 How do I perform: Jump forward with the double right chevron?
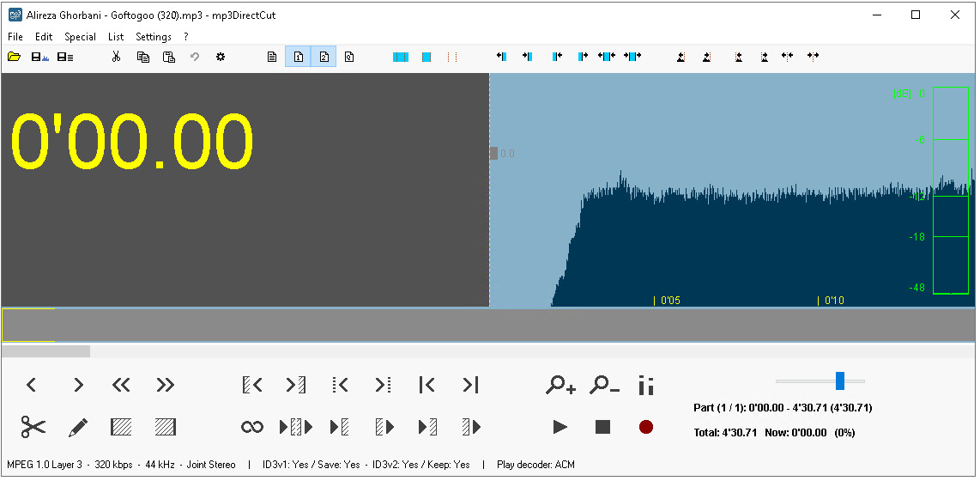click(165, 386)
